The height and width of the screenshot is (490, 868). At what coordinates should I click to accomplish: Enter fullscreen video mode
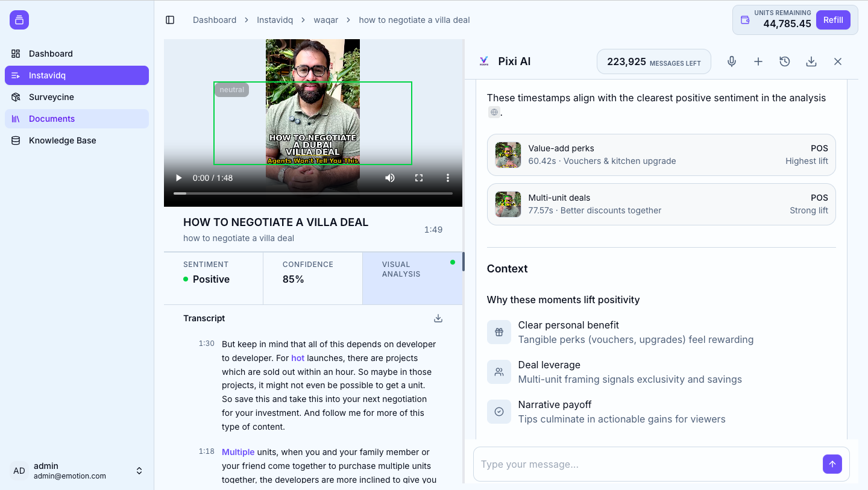coord(419,178)
